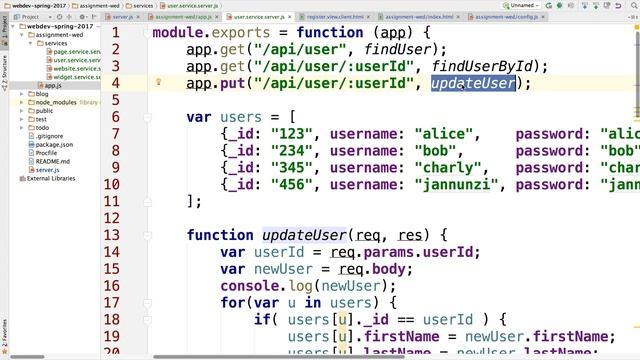This screenshot has height=360, width=640.
Task: Open the Favorites tool window side tab
Action: [4, 336]
